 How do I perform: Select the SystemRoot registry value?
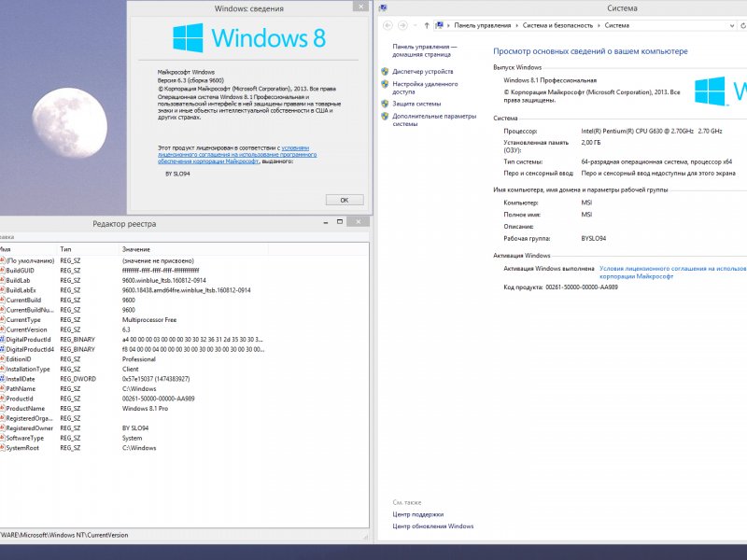[22, 448]
